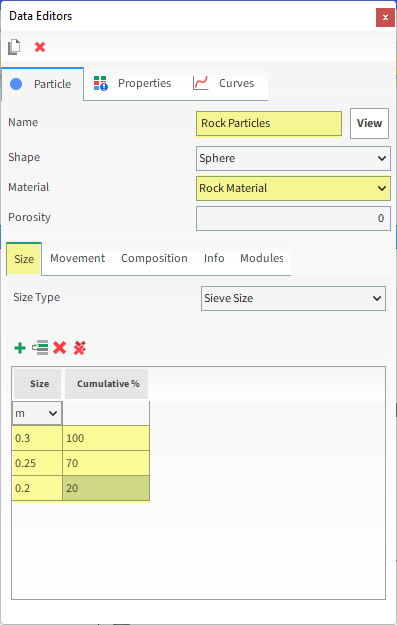Click the duplicate copy icon in top toolbar
This screenshot has height=625, width=397.
pyautogui.click(x=14, y=47)
